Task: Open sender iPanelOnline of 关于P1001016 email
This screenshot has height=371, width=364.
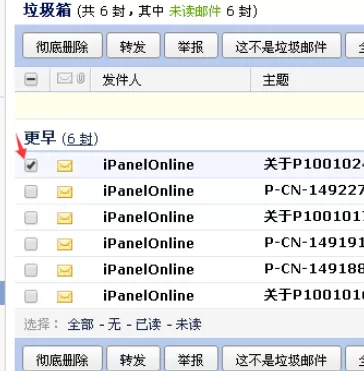Action: click(x=148, y=296)
